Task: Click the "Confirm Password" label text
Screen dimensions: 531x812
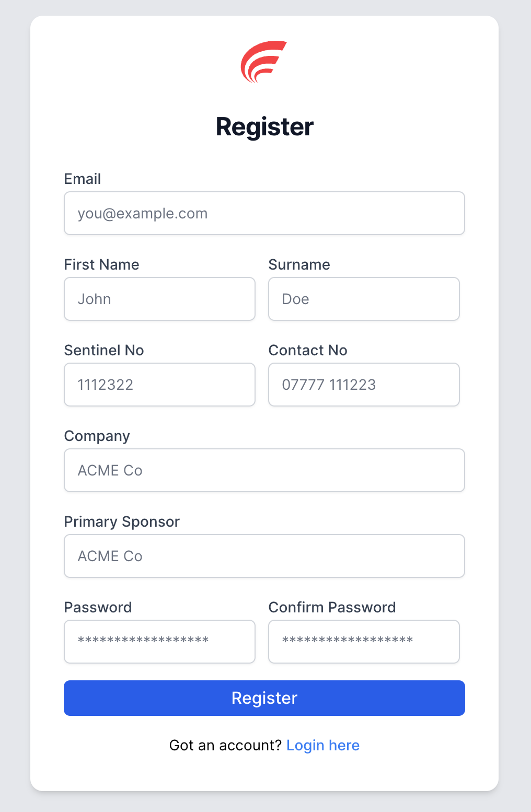Action: coord(332,607)
